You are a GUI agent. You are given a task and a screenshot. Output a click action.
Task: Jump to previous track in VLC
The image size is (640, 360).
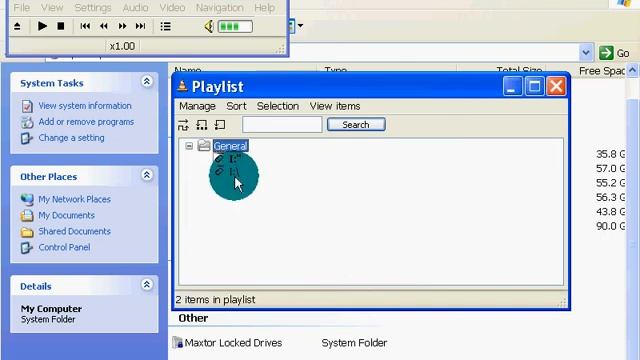[x=85, y=26]
